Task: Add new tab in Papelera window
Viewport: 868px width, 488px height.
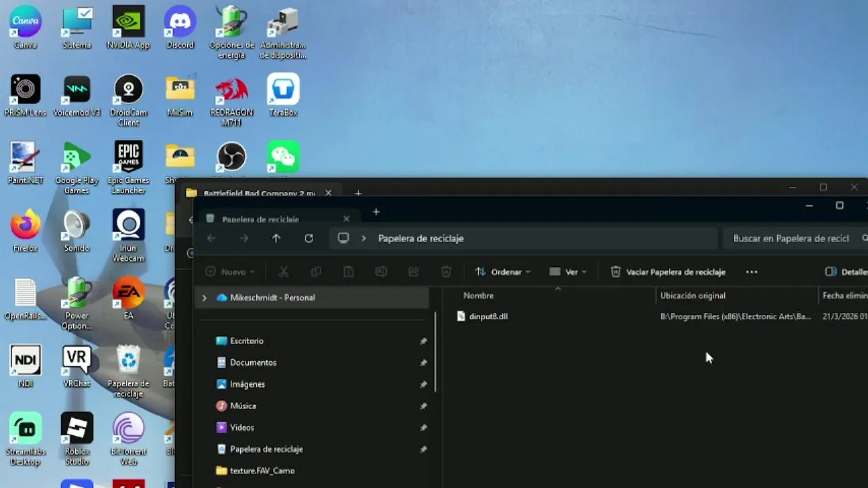Action: click(376, 212)
